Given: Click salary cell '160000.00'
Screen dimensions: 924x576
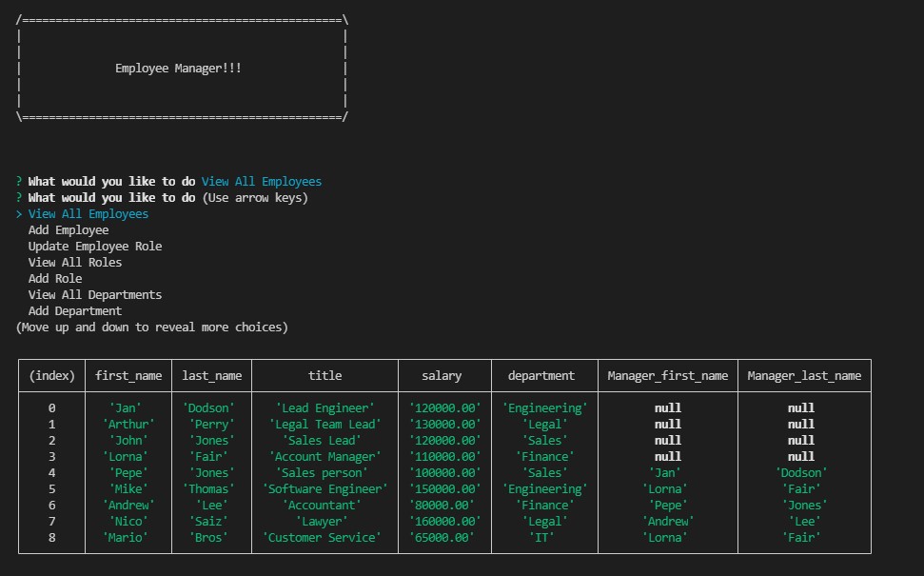Looking at the screenshot, I should click(x=445, y=522).
